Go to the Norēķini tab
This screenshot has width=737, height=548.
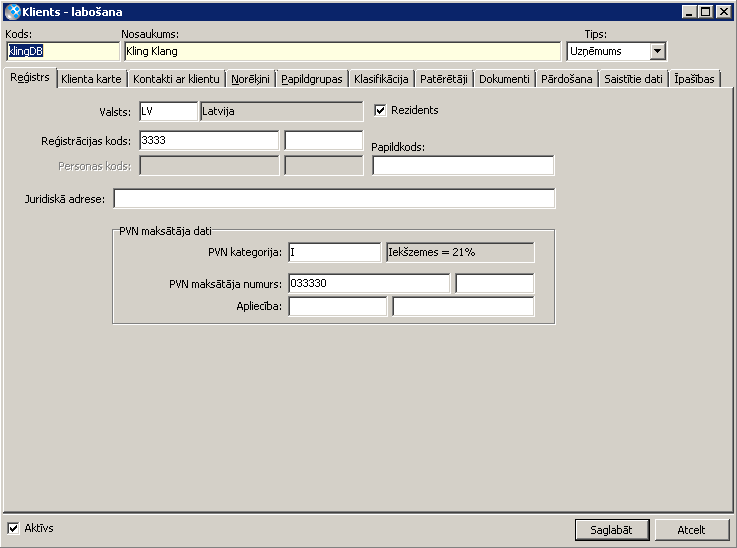click(250, 78)
